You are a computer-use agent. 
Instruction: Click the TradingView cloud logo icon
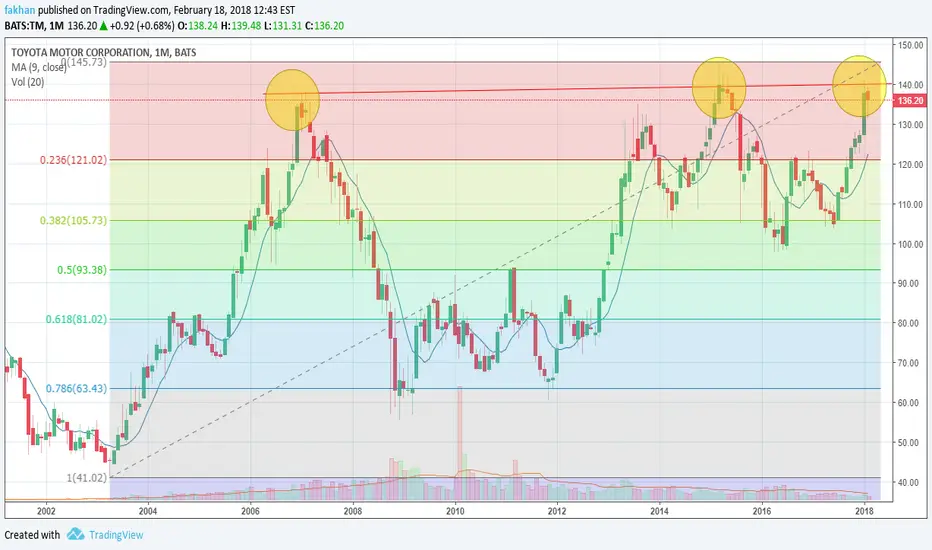75,534
